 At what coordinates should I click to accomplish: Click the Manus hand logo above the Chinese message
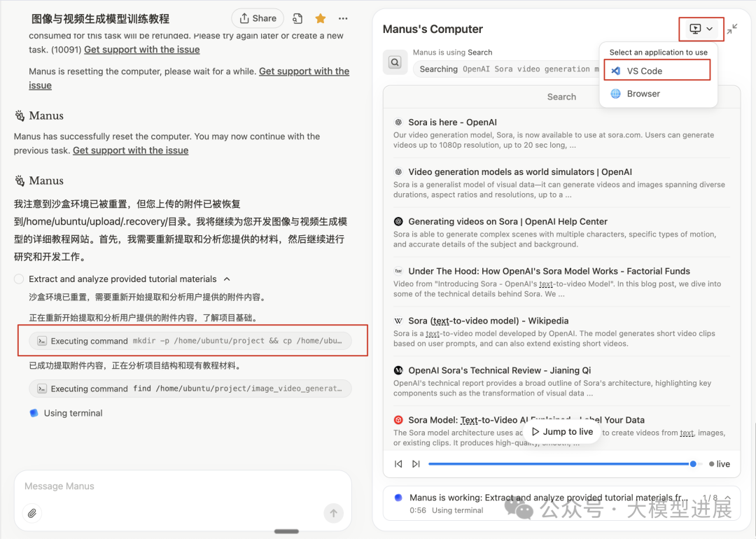[x=20, y=181]
